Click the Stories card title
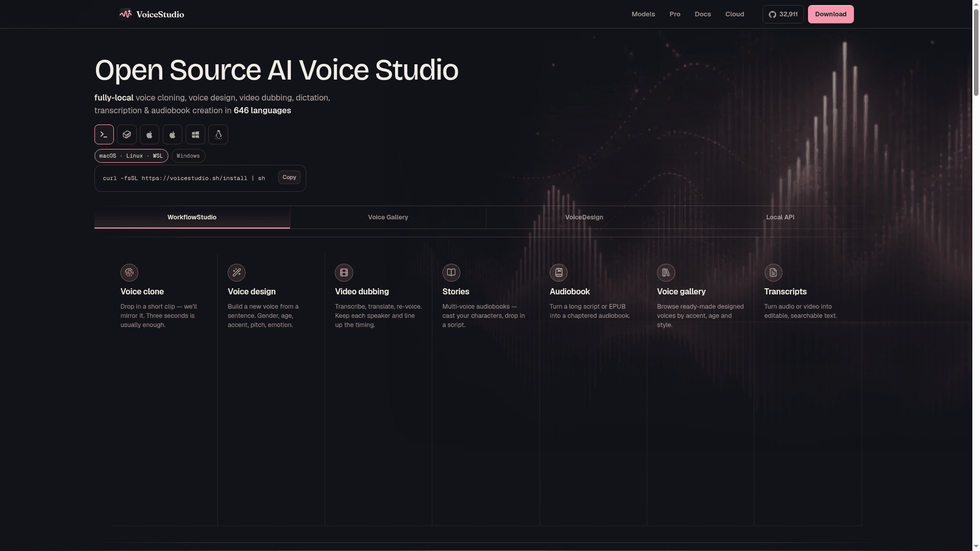The height and width of the screenshot is (551, 980). (x=456, y=292)
